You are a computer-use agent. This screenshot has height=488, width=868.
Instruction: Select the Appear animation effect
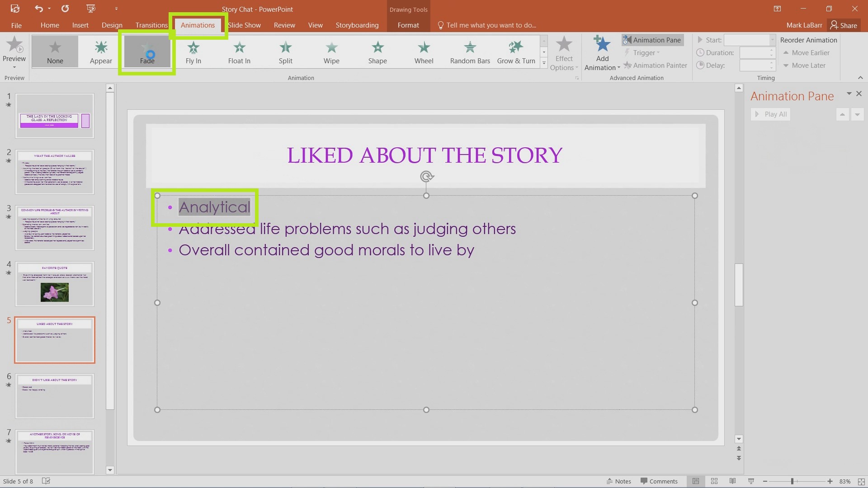[101, 52]
